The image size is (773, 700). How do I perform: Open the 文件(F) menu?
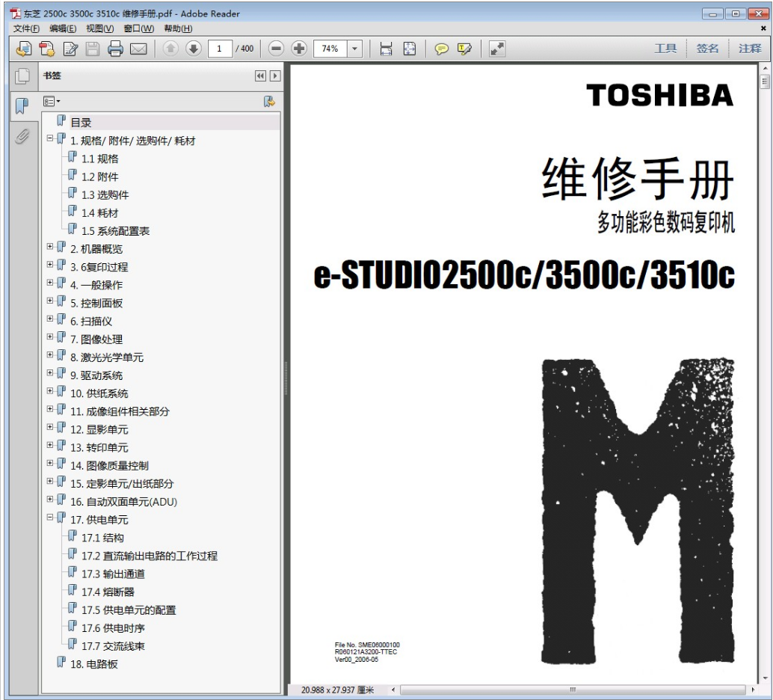(x=26, y=28)
